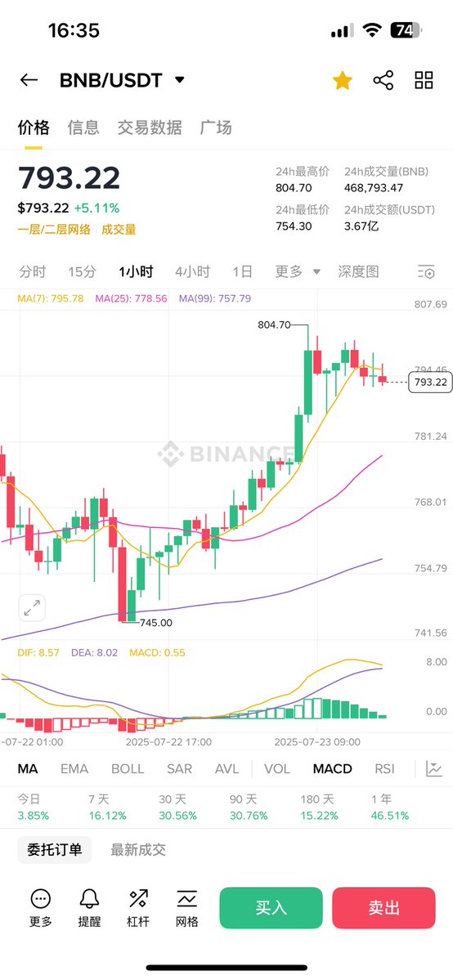
Task: Tap the 180 天 15.22% performance
Action: (320, 807)
